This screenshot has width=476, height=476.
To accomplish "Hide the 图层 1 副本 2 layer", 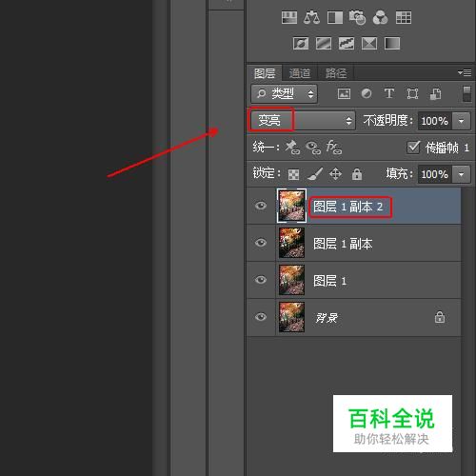I will 261,206.
